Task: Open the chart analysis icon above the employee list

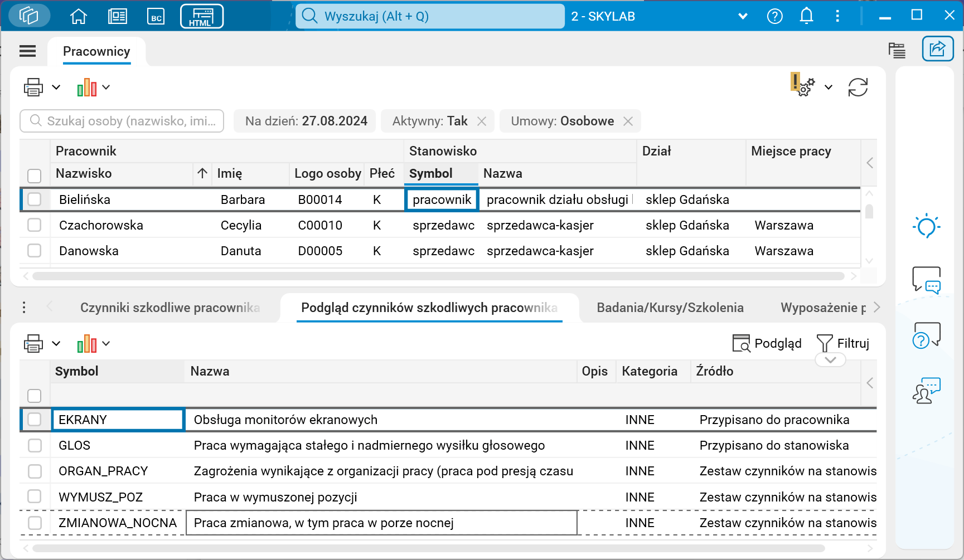Action: [x=86, y=87]
